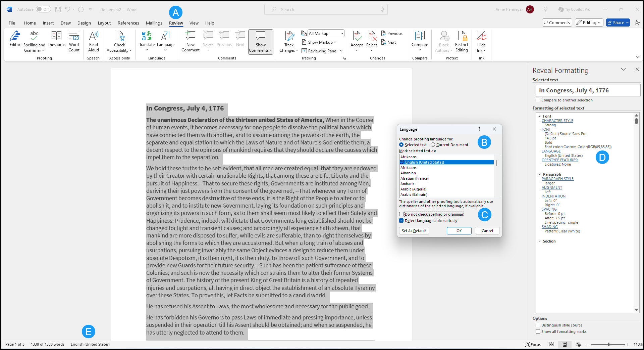Viewport: 644px width, 350px height.
Task: Open the LANGUAGE link in Reveal Formatting
Action: (551, 151)
